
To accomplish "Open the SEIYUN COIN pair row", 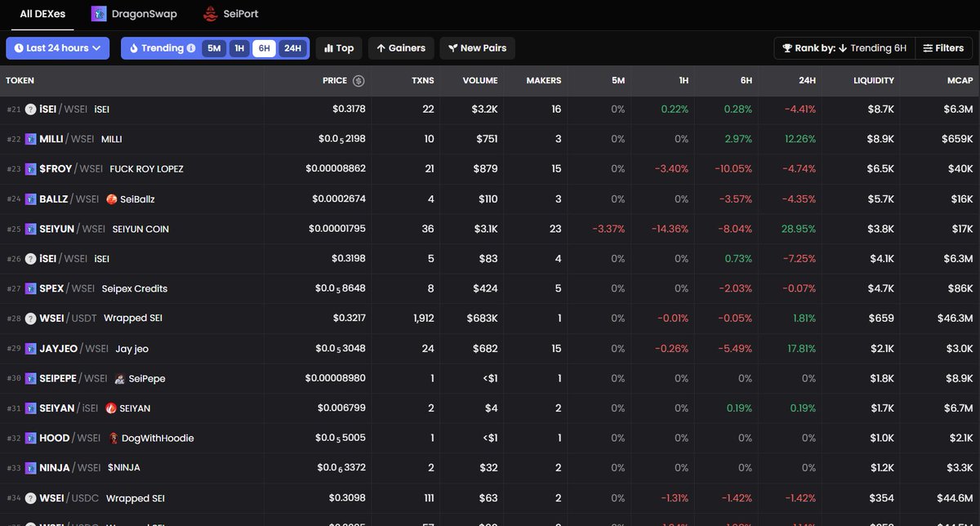I will (x=490, y=229).
